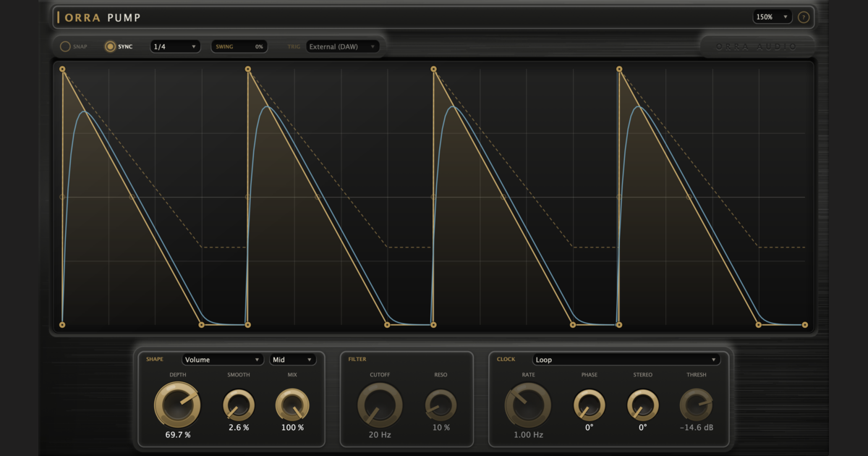Select the last envelope node at bottom right
Viewport: 868px width, 456px height.
(804, 325)
